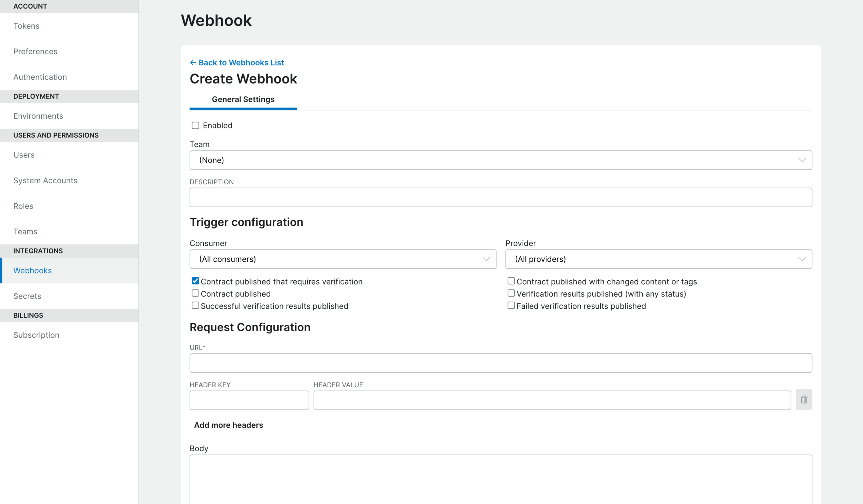863x504 pixels.
Task: Toggle the Enabled checkbox
Action: 195,125
